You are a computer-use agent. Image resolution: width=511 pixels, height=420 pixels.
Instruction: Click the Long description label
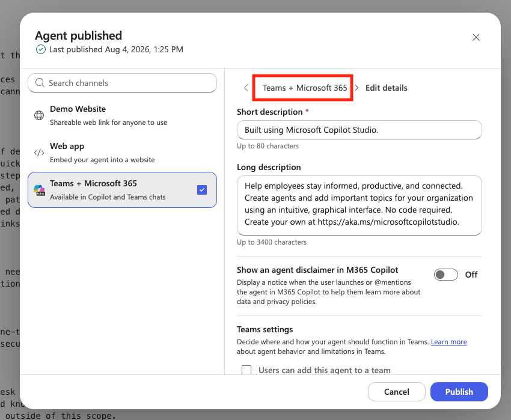tap(269, 167)
